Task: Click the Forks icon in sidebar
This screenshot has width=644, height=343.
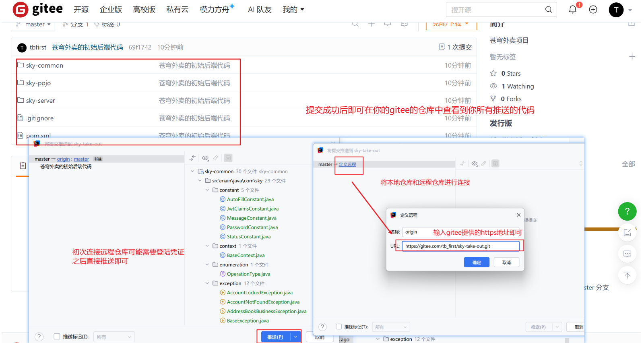Action: 493,99
